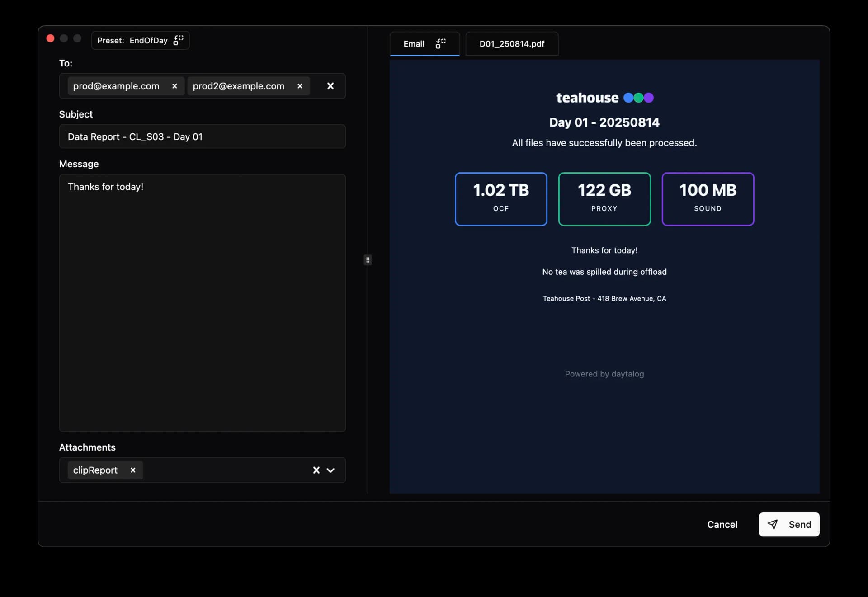
Task: Click the 1.02 TB OCF card
Action: coord(501,199)
